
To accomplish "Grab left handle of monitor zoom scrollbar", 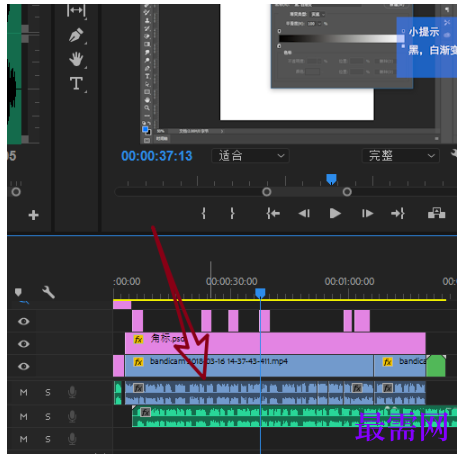I will (266, 192).
